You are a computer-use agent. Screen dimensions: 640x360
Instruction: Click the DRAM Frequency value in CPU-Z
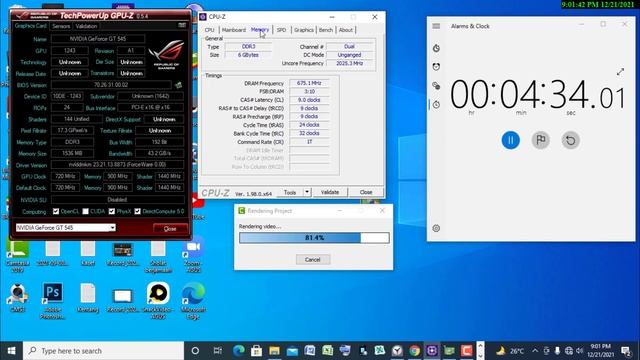309,83
